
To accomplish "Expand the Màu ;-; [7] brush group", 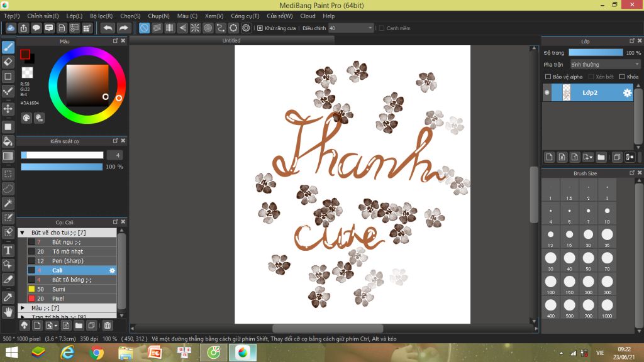I will pyautogui.click(x=23, y=308).
